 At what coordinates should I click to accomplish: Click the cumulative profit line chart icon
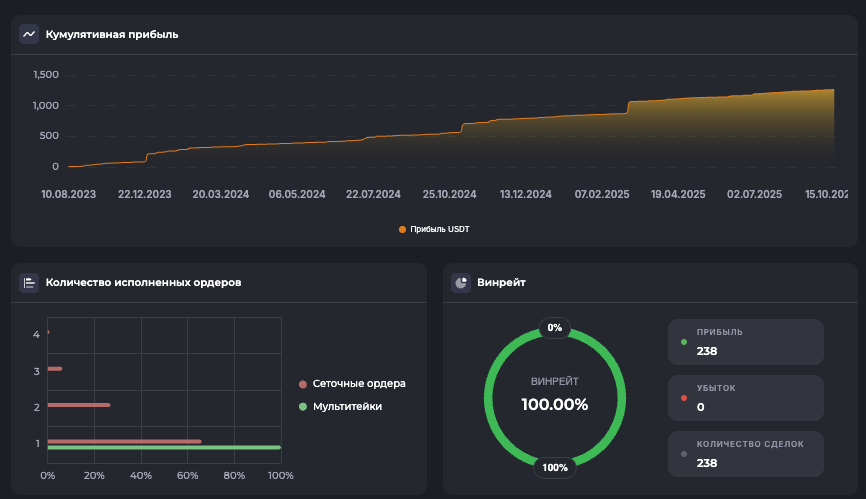[29, 34]
